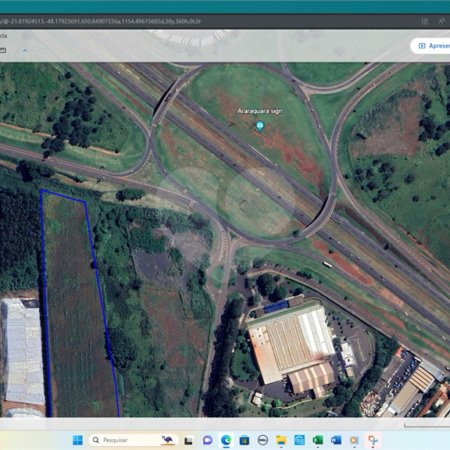Click the read aloud icon in address bar
This screenshot has width=450, height=450.
(x=442, y=21)
